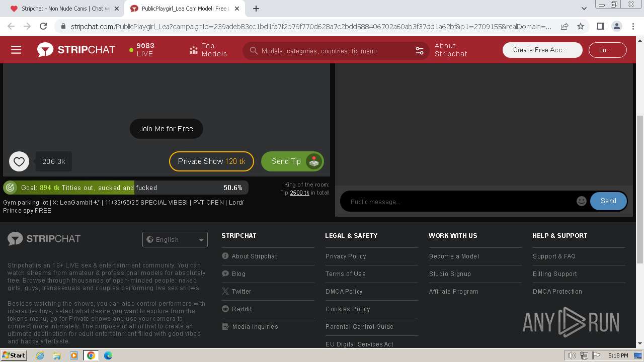Open the Billing Support link

pos(555,274)
